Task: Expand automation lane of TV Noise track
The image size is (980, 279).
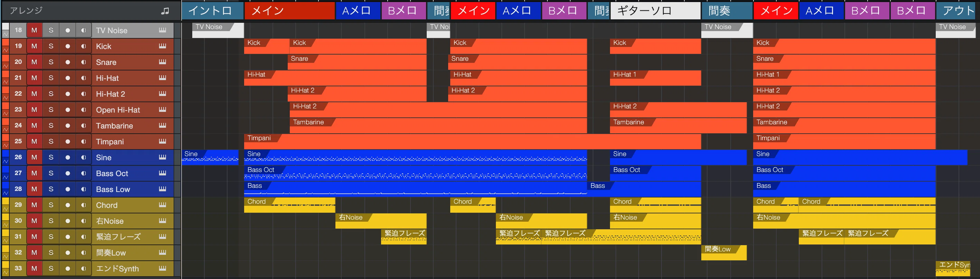Action: pyautogui.click(x=5, y=35)
